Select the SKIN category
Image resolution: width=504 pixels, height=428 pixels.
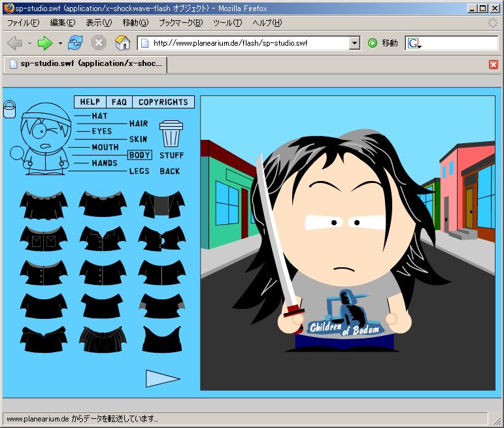[138, 139]
